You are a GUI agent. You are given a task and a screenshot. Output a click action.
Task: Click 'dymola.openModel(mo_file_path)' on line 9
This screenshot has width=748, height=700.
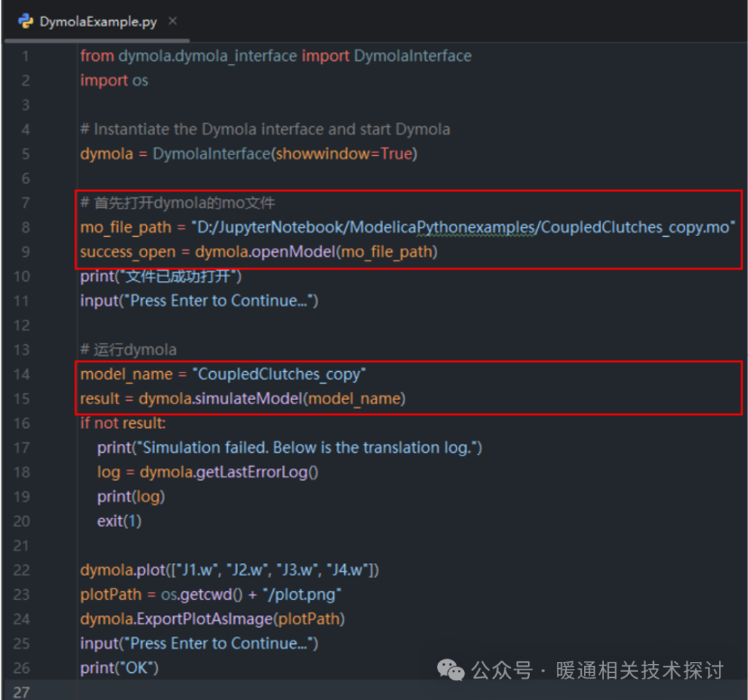[317, 252]
